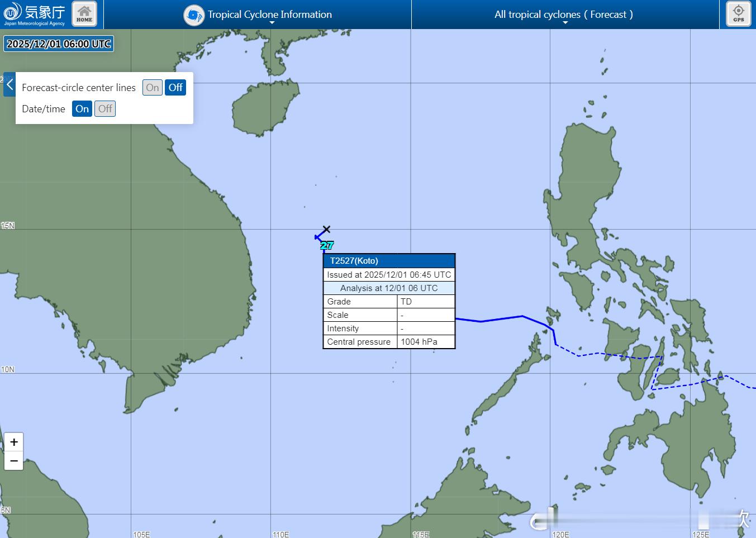Image resolution: width=756 pixels, height=538 pixels.
Task: Click the 110E longitude label
Action: tap(280, 534)
